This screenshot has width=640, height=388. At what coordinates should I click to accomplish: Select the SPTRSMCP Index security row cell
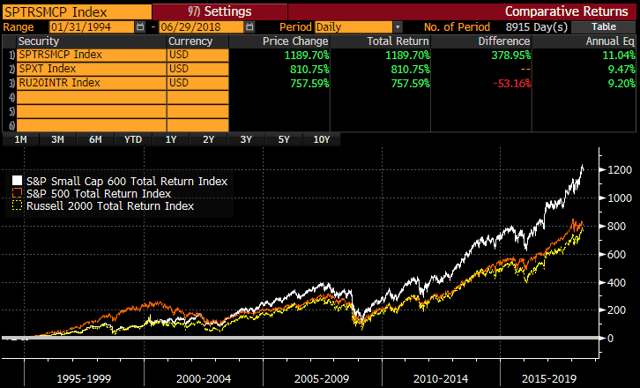(x=91, y=55)
